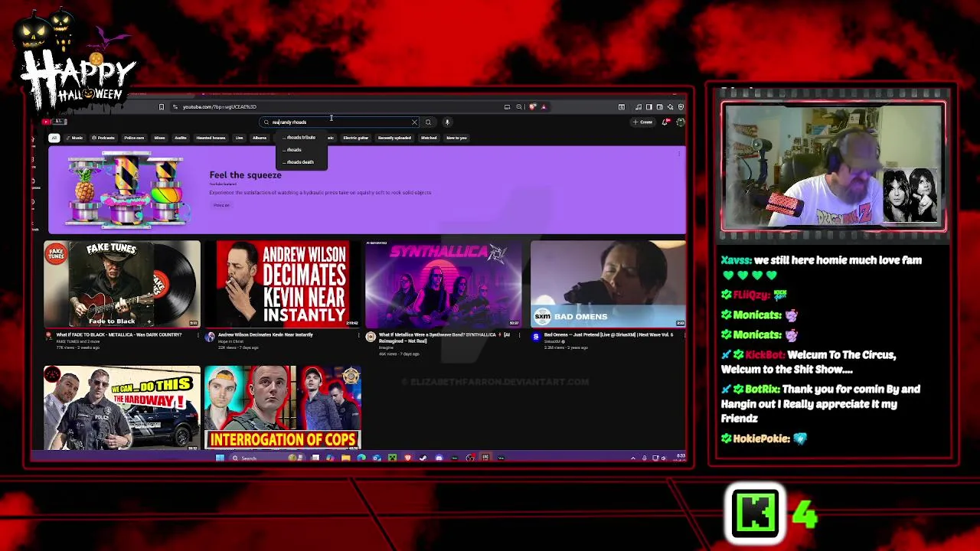The width and height of the screenshot is (980, 551).
Task: Choose the plain 'rhoads' search suggestion
Action: tap(302, 150)
